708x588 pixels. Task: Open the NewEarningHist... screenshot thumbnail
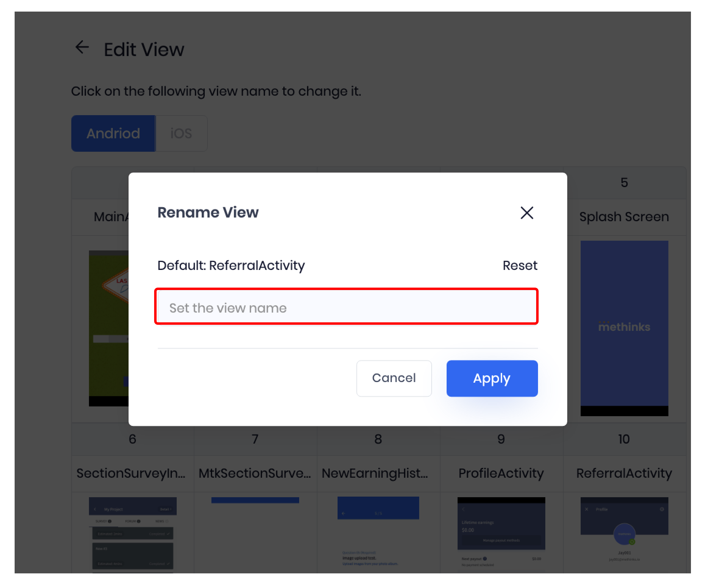378,533
